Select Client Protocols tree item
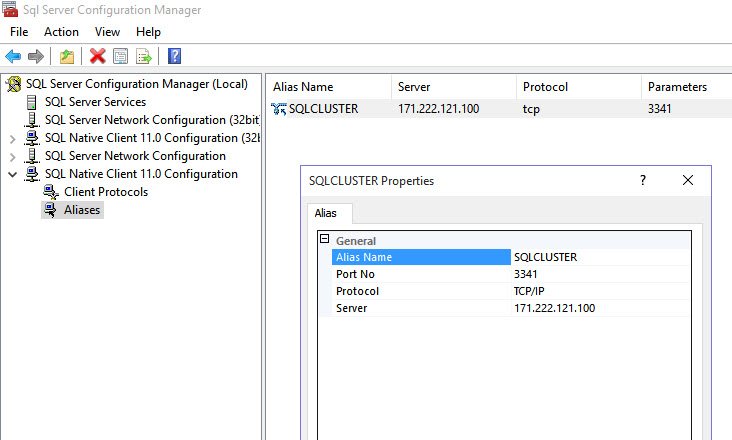 click(106, 192)
